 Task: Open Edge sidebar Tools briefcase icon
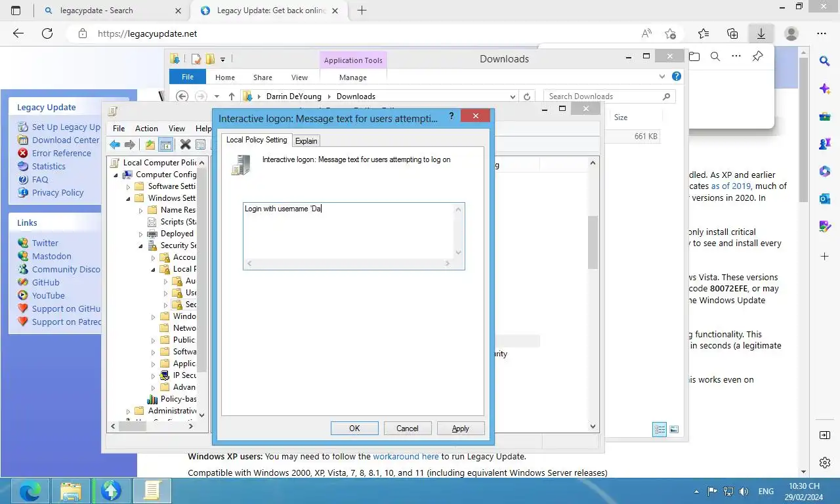[825, 116]
